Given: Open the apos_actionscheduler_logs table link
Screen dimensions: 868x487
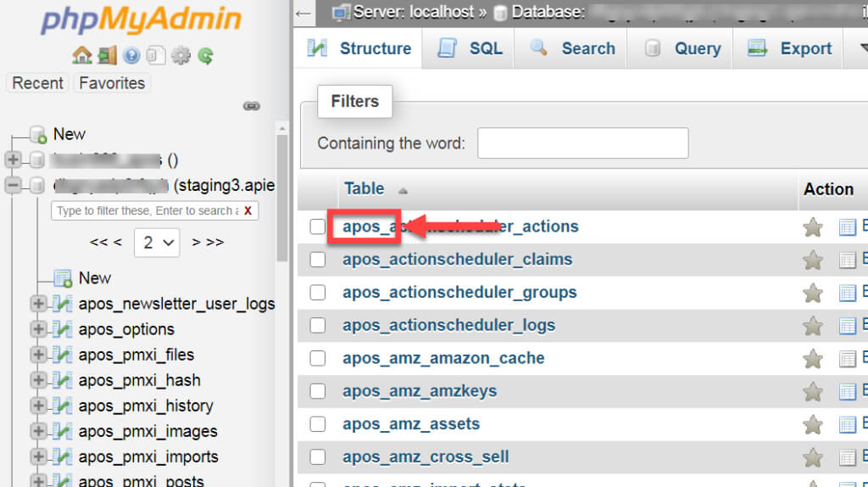Looking at the screenshot, I should click(448, 325).
